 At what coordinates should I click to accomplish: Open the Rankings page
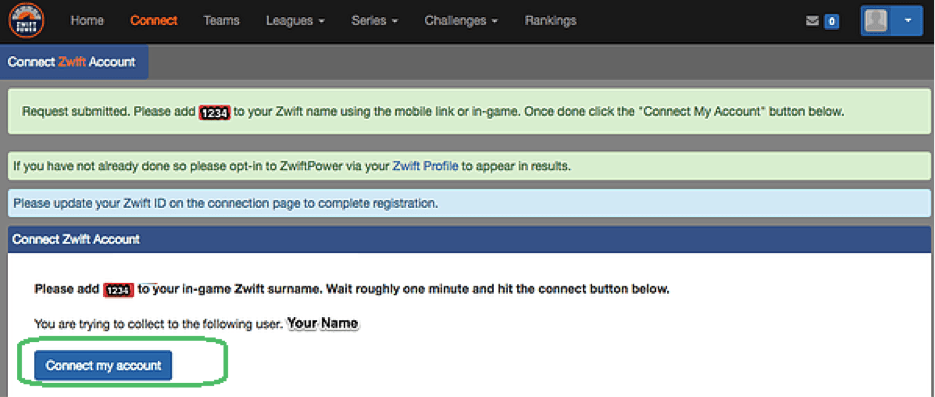550,21
